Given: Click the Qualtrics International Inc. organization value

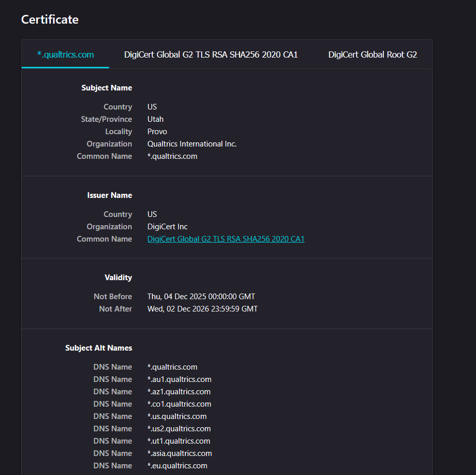Looking at the screenshot, I should pos(192,144).
